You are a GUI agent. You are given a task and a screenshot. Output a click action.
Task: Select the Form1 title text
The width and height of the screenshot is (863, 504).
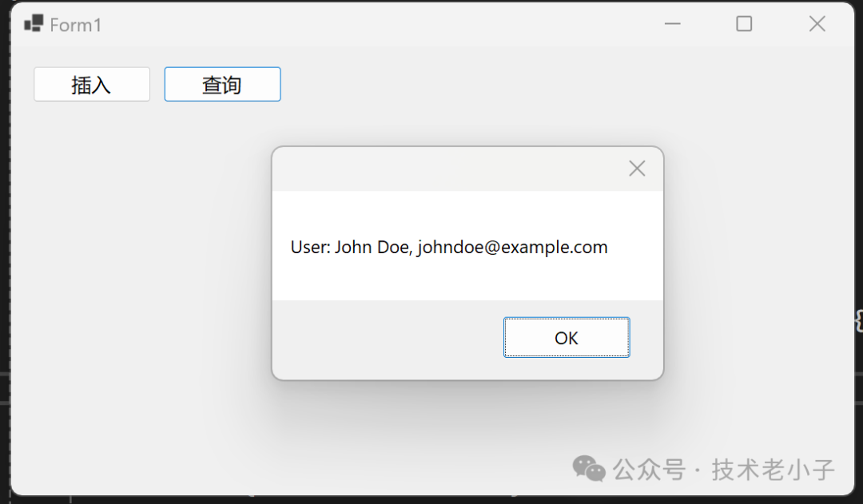75,26
